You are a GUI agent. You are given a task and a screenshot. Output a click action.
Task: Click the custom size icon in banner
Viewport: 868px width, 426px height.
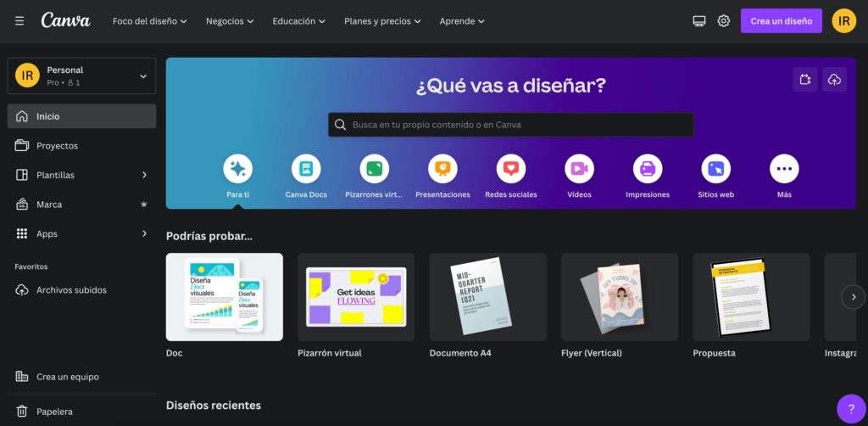(805, 80)
